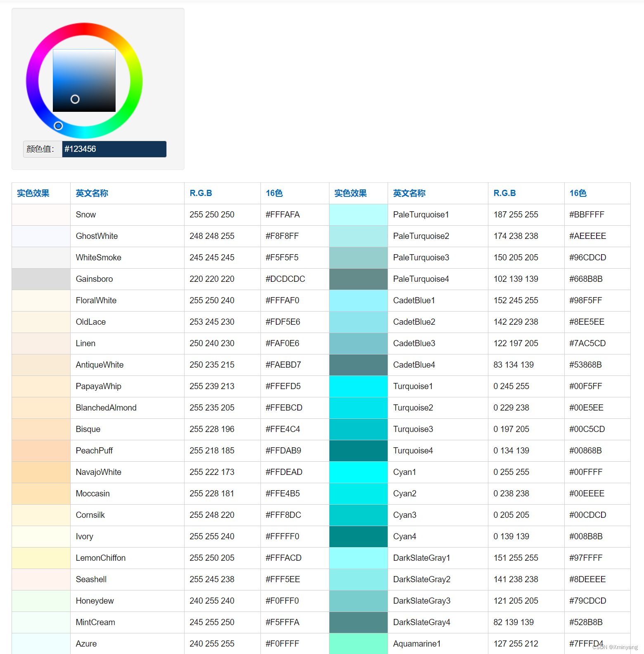The height and width of the screenshot is (654, 644).
Task: Select the #96CDCD hex value
Action: click(588, 257)
